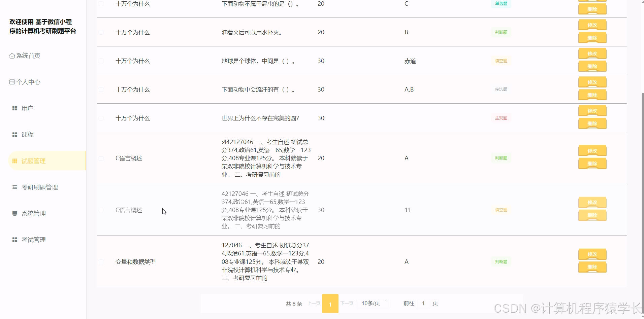Click the platform title 欢迎使用 基于微信小程序
The width and height of the screenshot is (644, 319).
tap(43, 27)
